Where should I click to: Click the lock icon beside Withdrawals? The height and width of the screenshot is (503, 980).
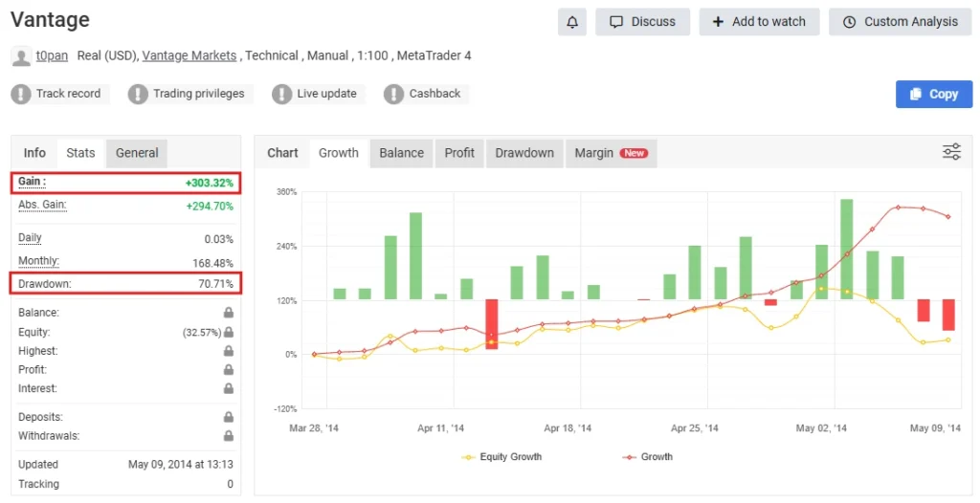coord(229,435)
